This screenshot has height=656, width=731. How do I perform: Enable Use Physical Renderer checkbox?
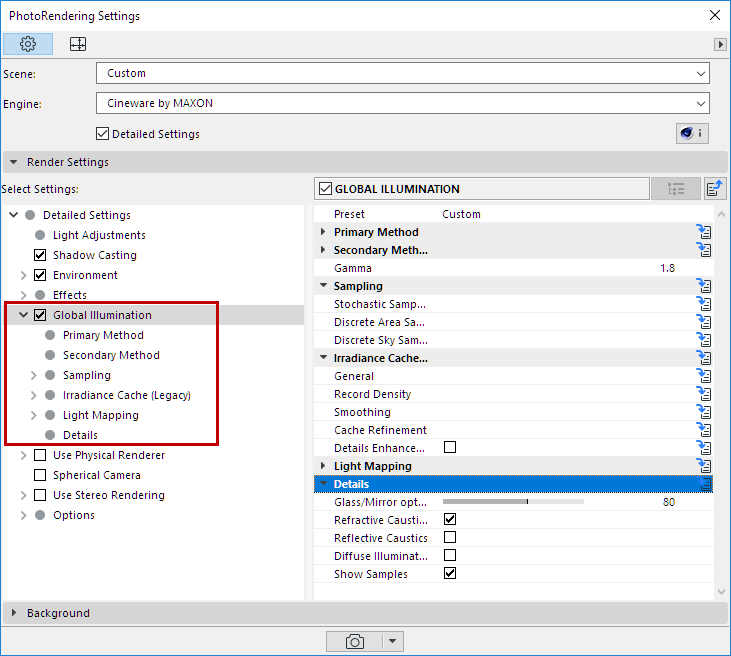click(x=40, y=455)
